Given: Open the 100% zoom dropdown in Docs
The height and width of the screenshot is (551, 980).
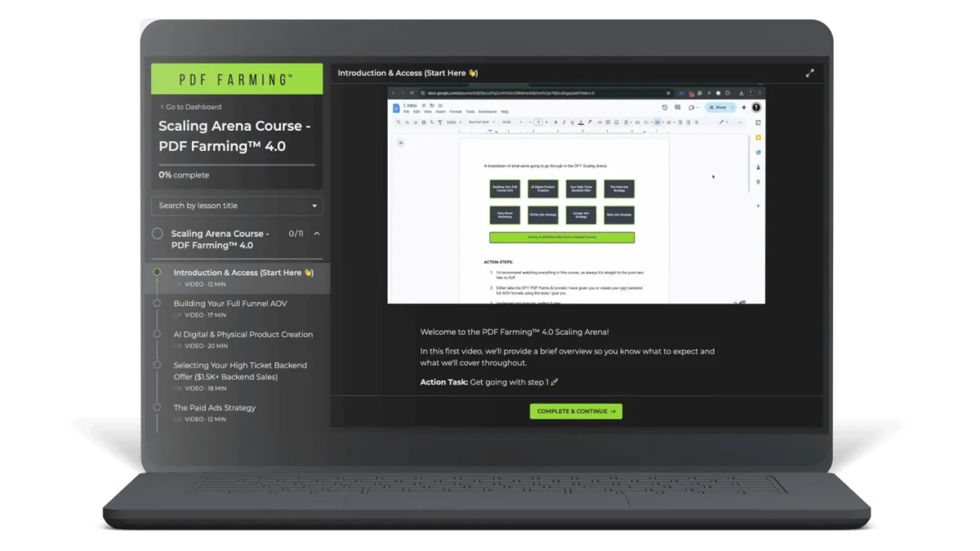Looking at the screenshot, I should (452, 122).
